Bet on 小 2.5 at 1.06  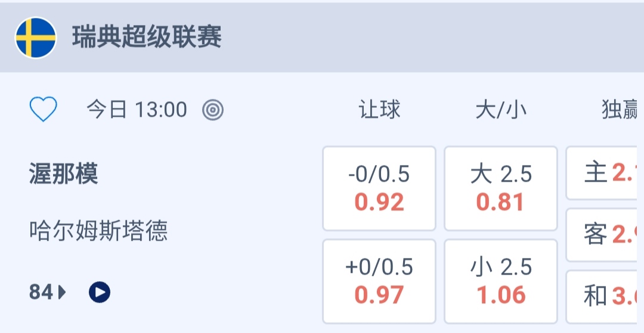coord(501,281)
